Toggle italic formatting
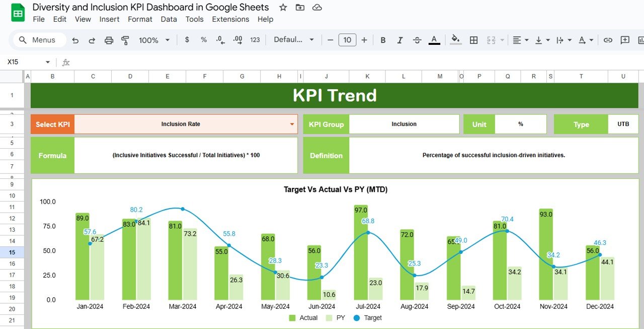Screen dimensions: 644x329 click(x=400, y=40)
